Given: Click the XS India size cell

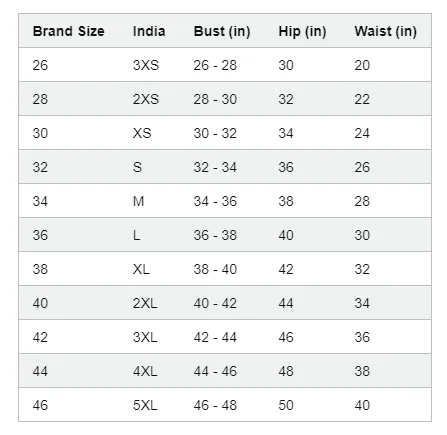Looking at the screenshot, I should pyautogui.click(x=142, y=133).
